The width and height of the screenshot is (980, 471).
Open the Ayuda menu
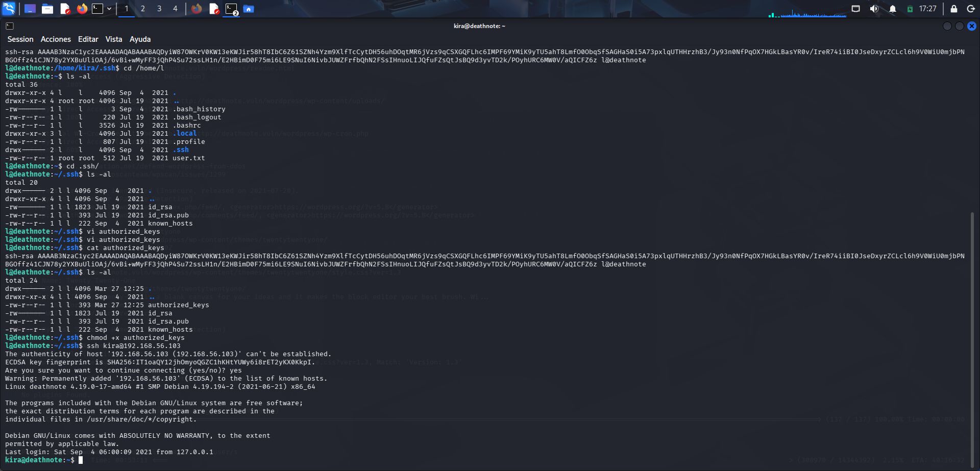pos(140,39)
